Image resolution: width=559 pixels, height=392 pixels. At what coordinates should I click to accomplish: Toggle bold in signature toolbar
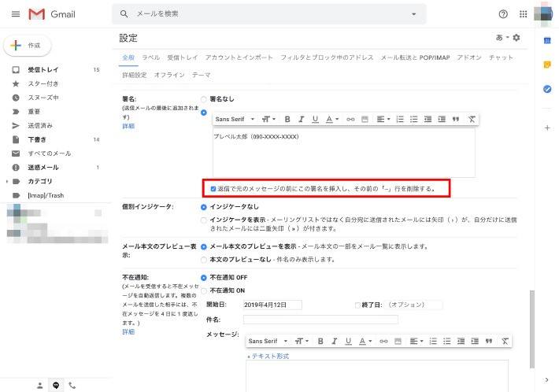click(287, 119)
